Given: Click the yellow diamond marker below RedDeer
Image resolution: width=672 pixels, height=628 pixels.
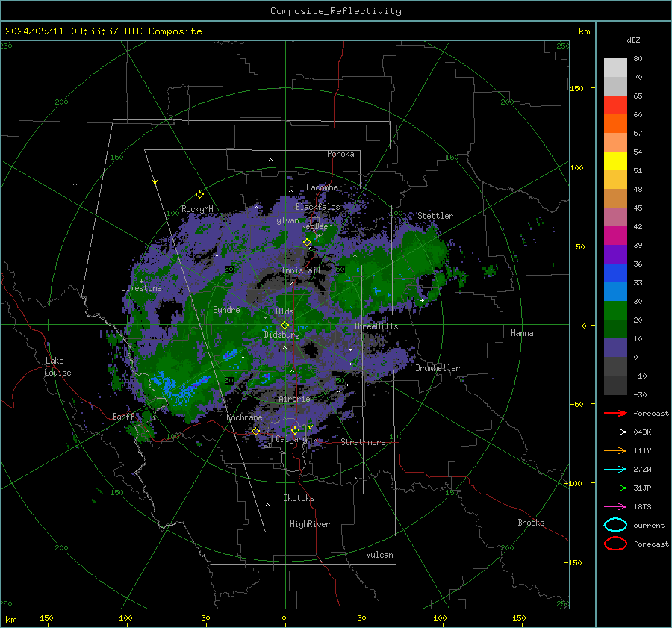Looking at the screenshot, I should pos(307,243).
